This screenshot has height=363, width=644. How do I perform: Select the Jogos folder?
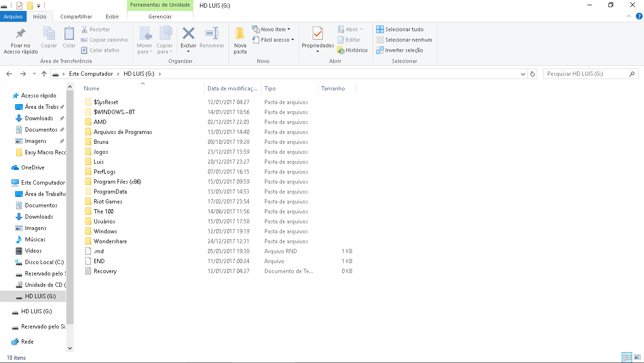pos(100,152)
